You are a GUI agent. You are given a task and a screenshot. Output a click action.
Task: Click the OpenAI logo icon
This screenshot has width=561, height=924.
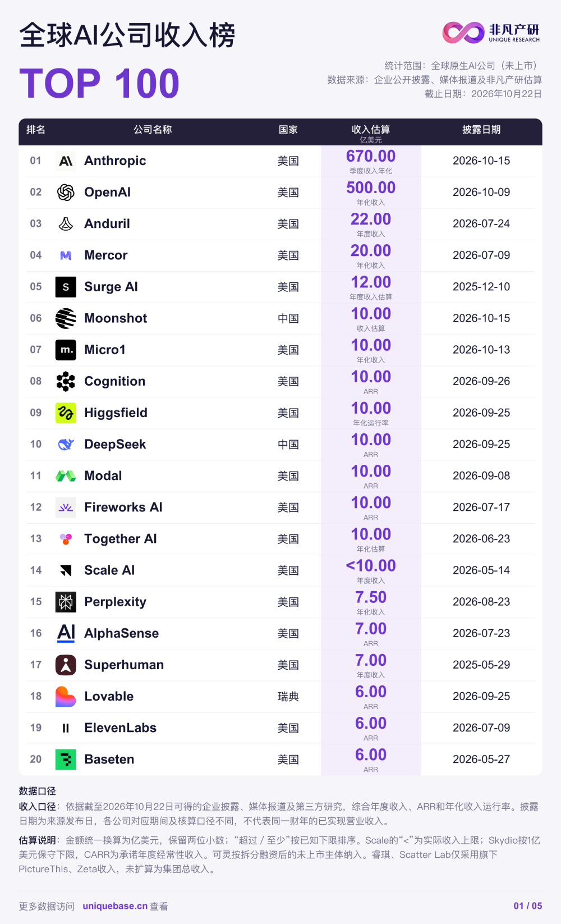pos(66,193)
